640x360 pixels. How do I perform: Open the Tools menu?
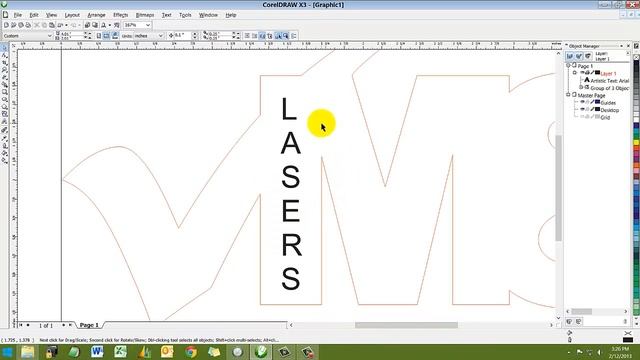tap(185, 15)
